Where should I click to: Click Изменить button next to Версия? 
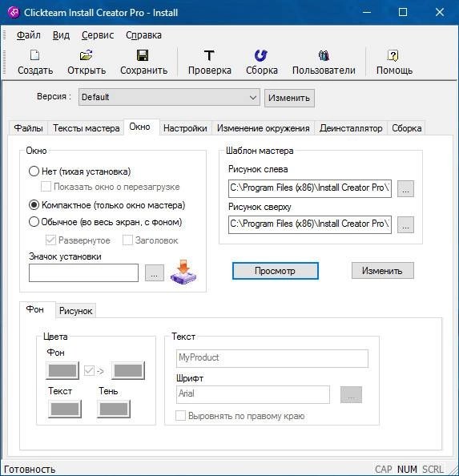[x=289, y=98]
